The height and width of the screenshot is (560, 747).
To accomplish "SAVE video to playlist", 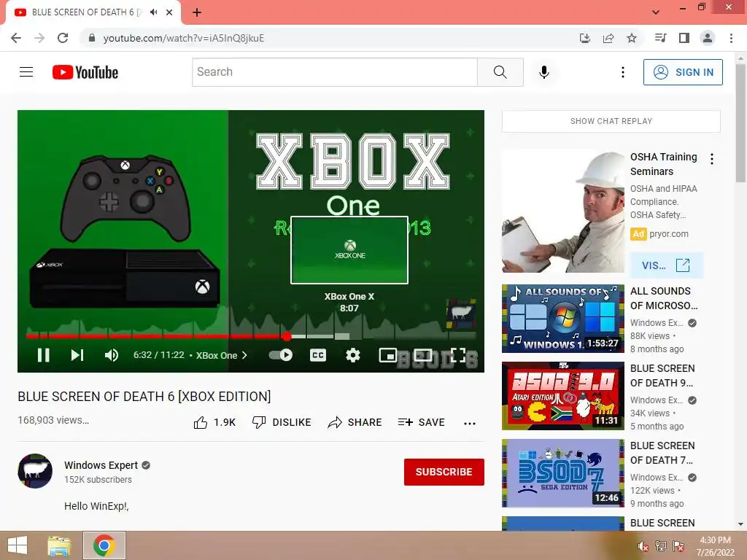I will (x=421, y=422).
